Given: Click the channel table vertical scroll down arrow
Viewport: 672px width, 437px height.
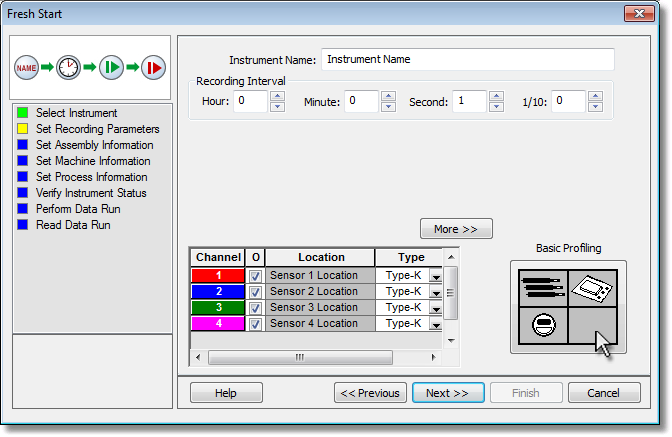Looking at the screenshot, I should pos(451,341).
